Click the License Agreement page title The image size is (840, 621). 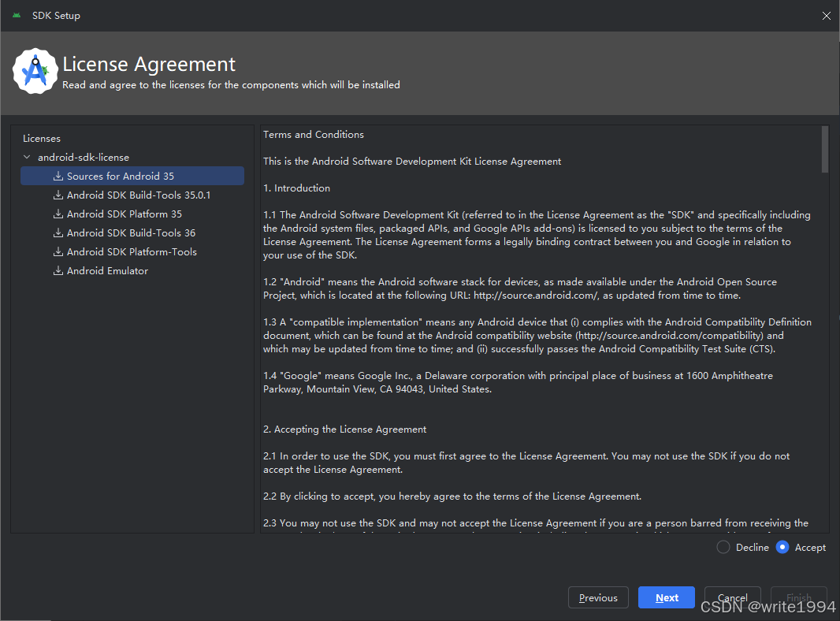(149, 65)
